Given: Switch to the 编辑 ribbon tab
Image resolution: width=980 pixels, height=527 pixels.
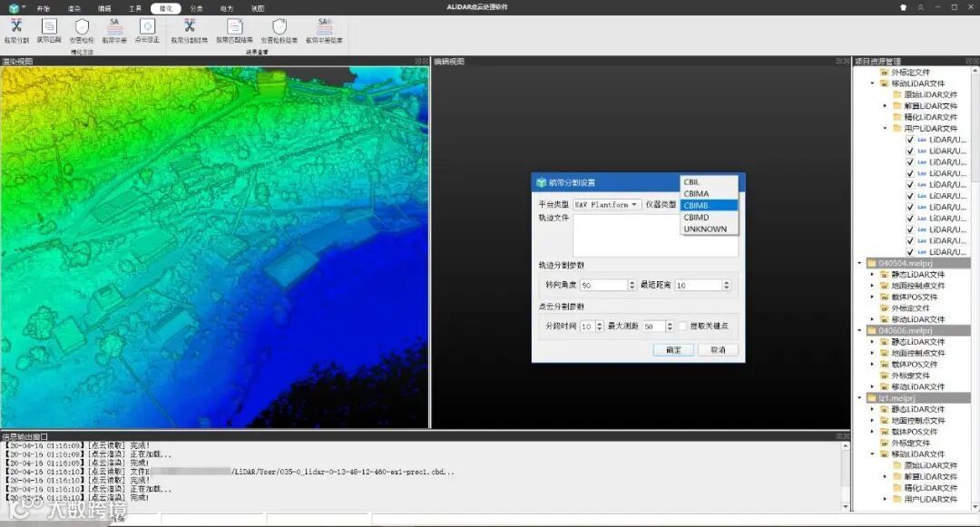Looking at the screenshot, I should point(104,9).
